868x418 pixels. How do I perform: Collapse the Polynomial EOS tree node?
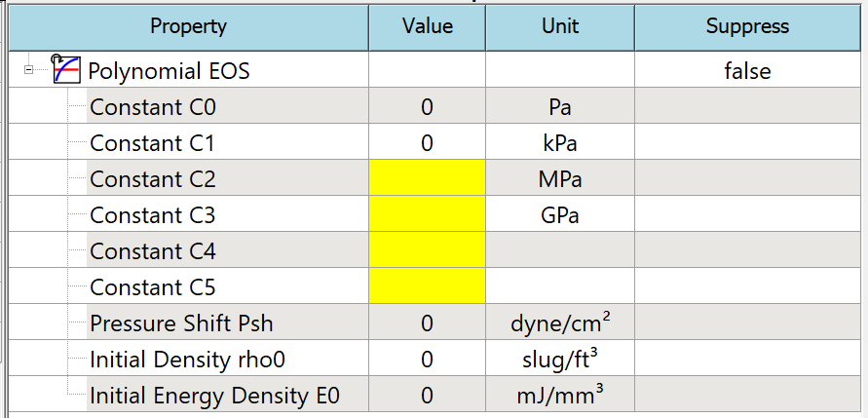29,71
